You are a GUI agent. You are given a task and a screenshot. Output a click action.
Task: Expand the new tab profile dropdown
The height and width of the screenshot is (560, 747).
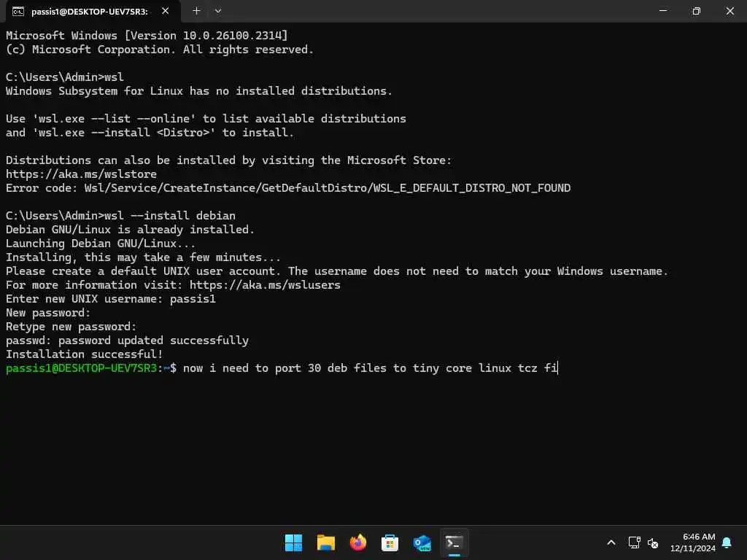tap(217, 11)
